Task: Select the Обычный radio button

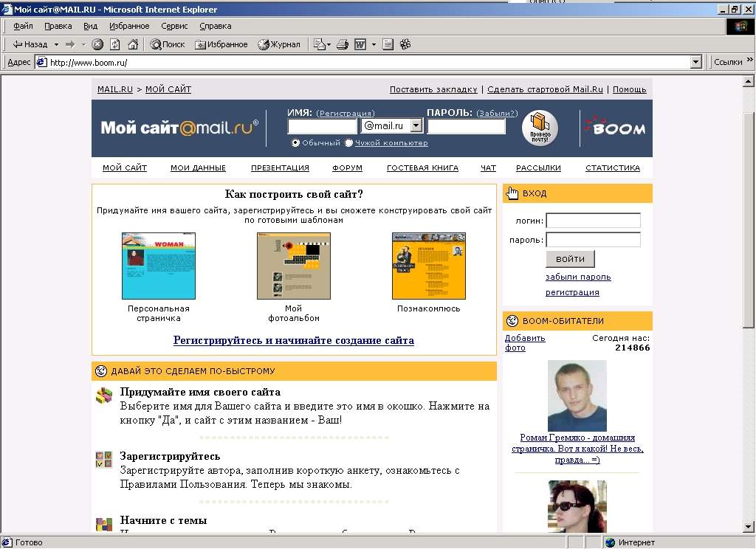Action: pos(295,142)
